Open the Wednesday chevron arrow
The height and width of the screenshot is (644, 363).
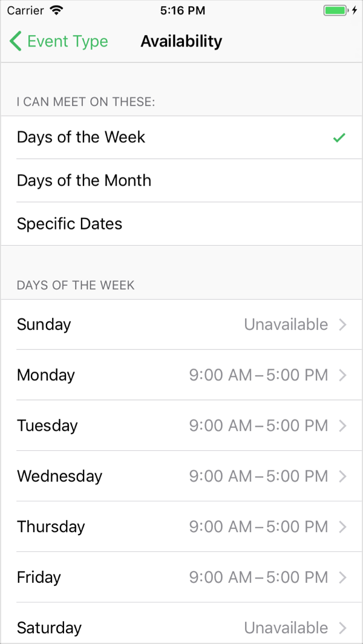pos(343,476)
